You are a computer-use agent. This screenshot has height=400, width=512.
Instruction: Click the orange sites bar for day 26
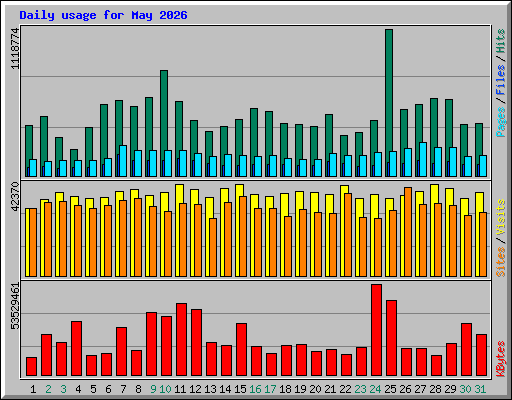click(x=408, y=232)
